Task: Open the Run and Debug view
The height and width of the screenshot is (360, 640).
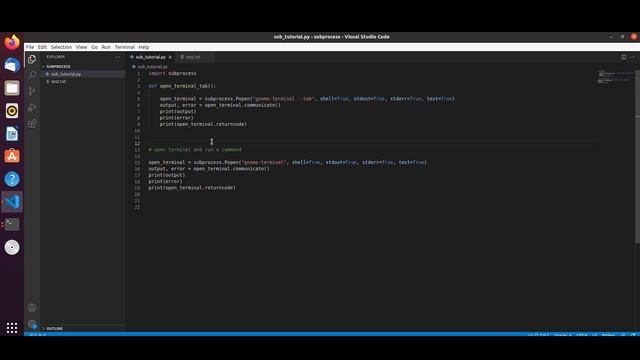Action: [x=32, y=108]
